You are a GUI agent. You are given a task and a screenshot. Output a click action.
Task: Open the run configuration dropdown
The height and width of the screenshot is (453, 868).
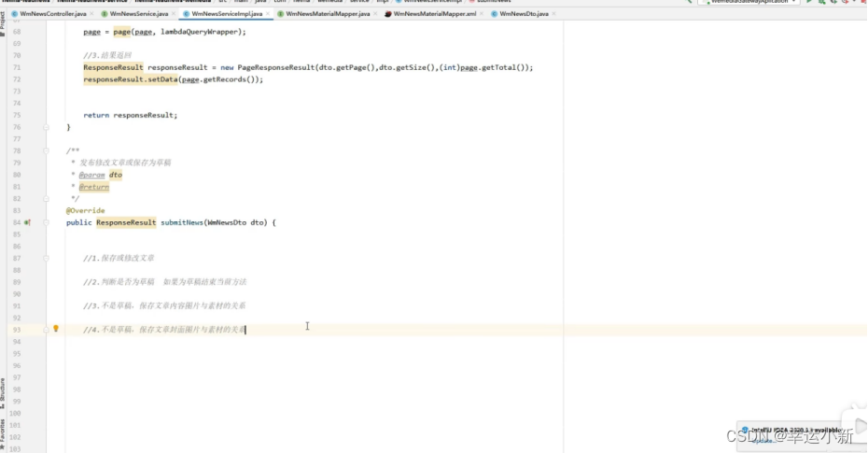(749, 2)
